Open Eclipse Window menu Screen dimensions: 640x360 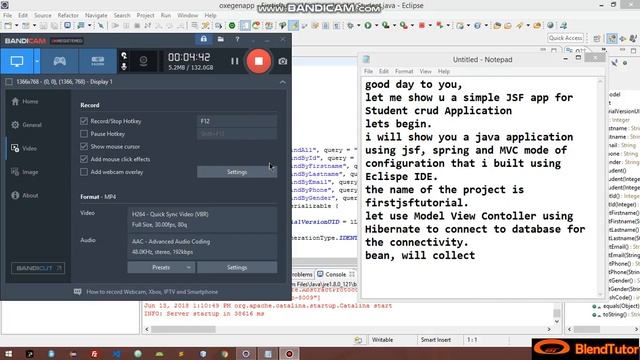187,15
